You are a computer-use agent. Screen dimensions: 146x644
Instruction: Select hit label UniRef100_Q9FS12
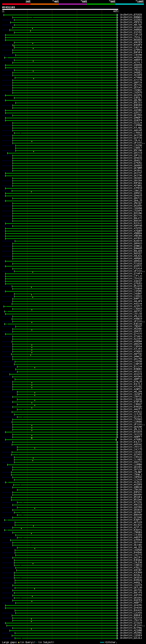pos(131,156)
